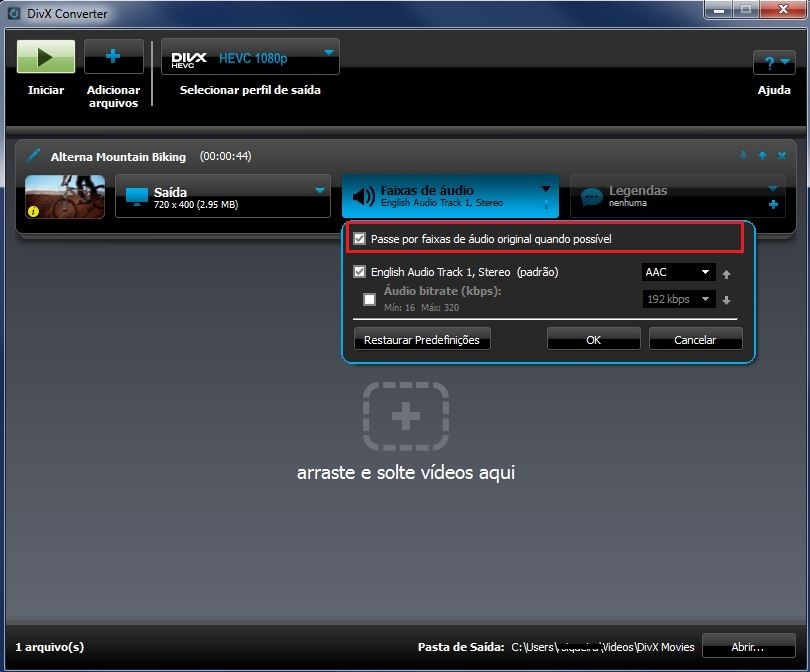Expand the Saída output settings panel

(x=223, y=196)
